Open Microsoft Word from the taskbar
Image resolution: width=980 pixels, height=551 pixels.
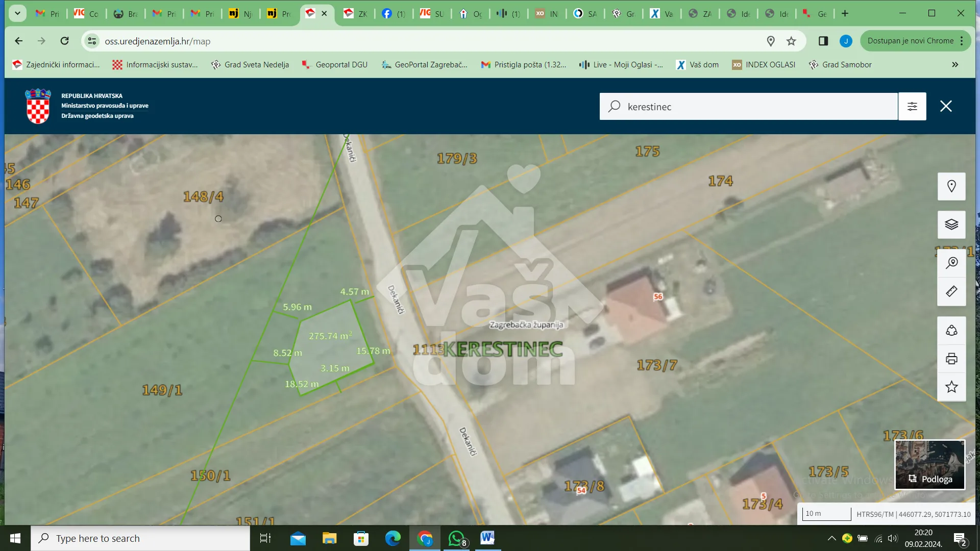pos(487,538)
